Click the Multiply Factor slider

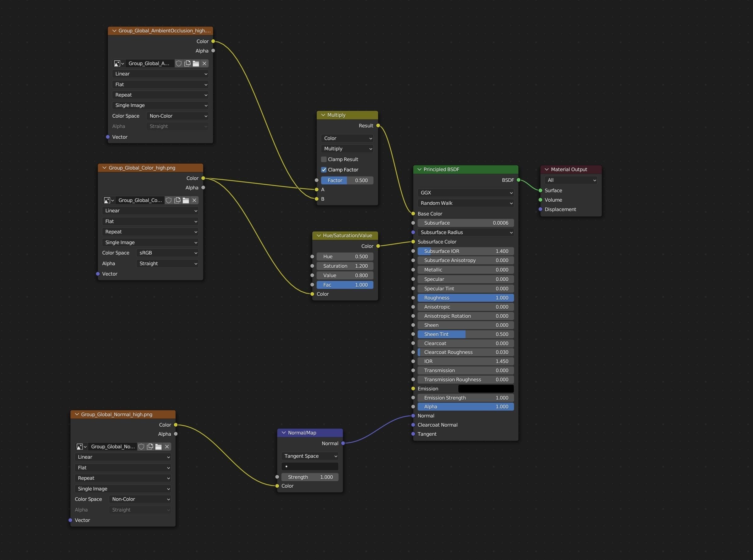pos(347,180)
